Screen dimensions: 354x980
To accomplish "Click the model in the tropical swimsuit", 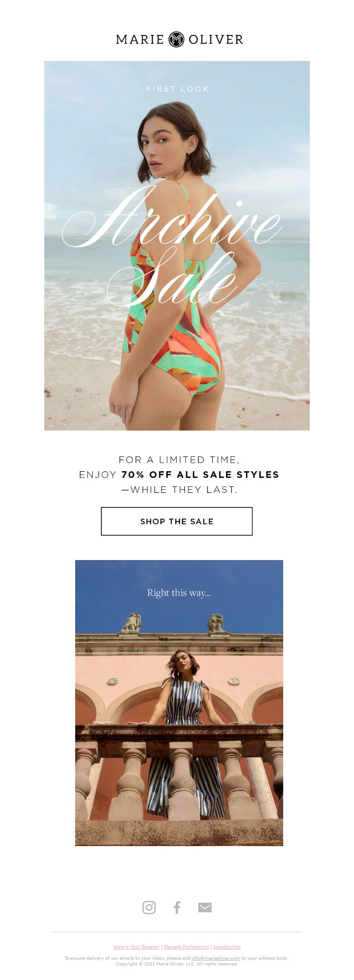I will (x=177, y=265).
